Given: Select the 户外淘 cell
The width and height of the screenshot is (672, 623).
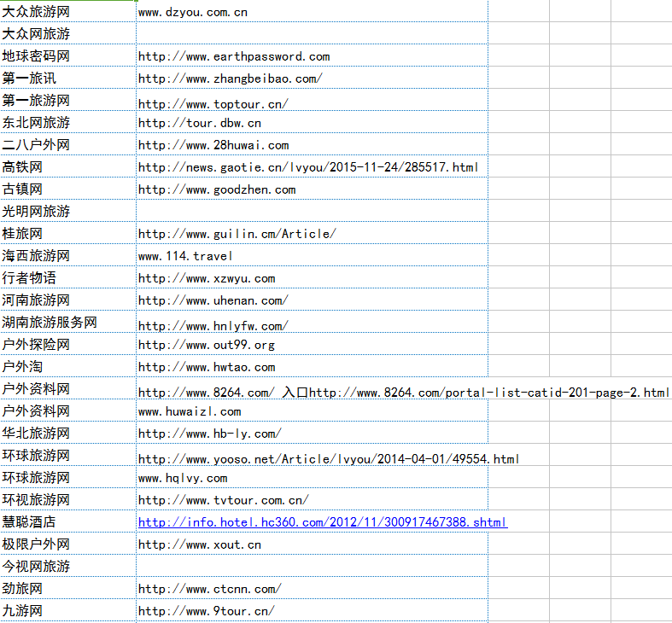Looking at the screenshot, I should (x=67, y=367).
